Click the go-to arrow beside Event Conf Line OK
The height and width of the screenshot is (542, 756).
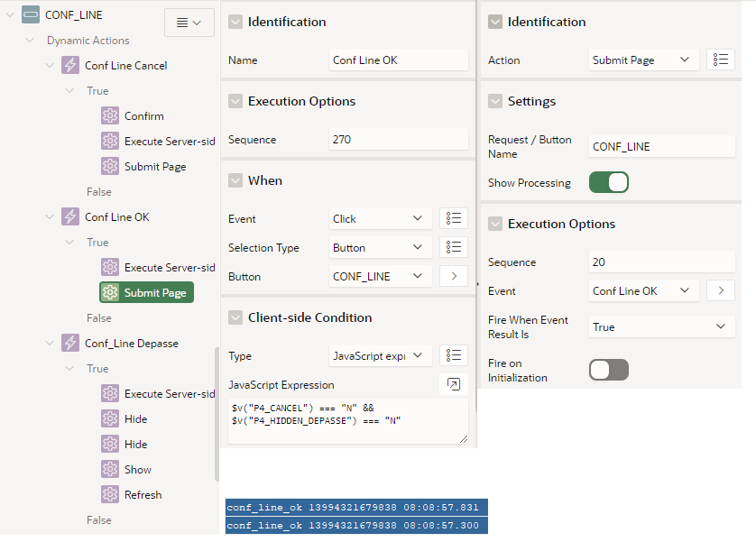pos(720,290)
